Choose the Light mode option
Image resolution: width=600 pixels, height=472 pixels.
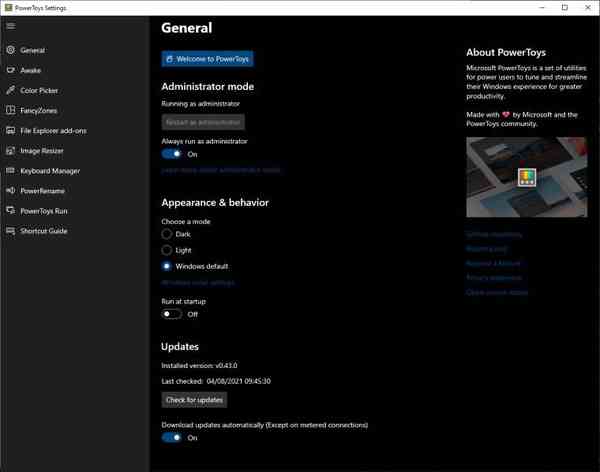(167, 250)
